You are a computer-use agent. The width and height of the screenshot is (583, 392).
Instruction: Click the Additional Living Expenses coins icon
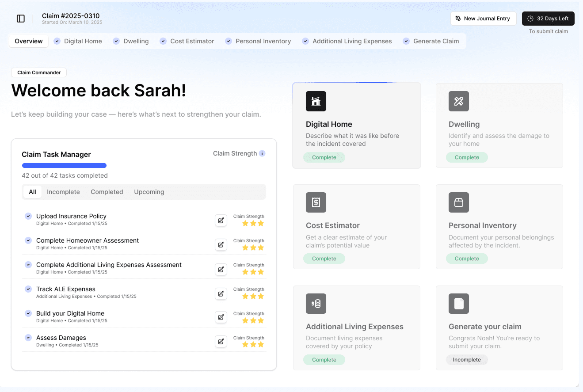316,304
